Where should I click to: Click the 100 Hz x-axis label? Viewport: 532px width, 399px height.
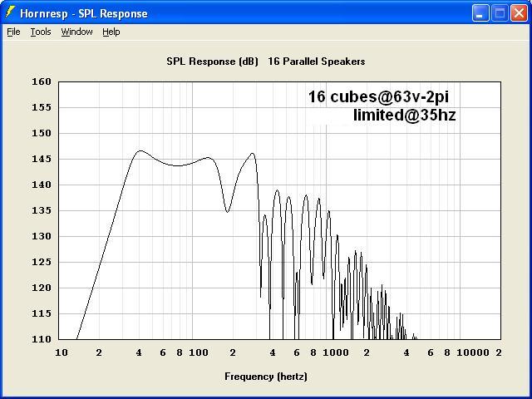click(199, 352)
